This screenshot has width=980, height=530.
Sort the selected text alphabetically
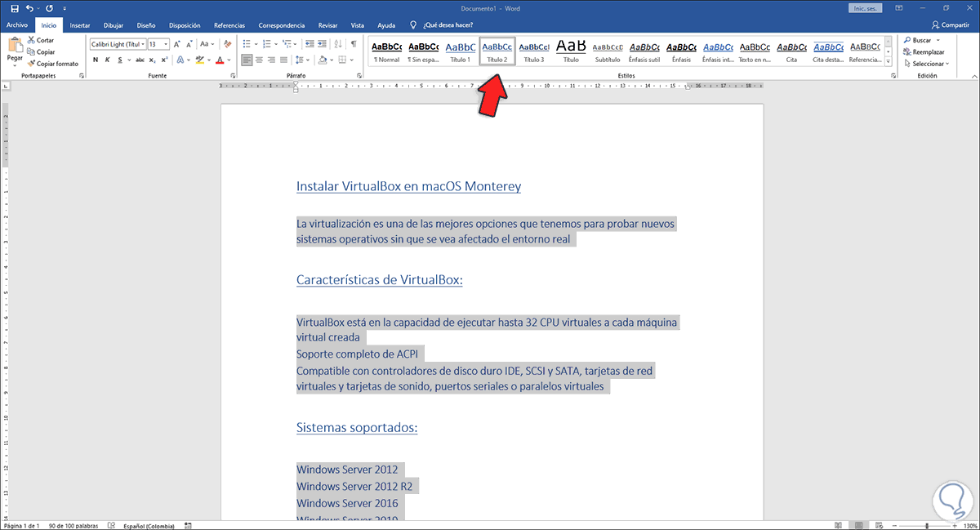pyautogui.click(x=339, y=44)
